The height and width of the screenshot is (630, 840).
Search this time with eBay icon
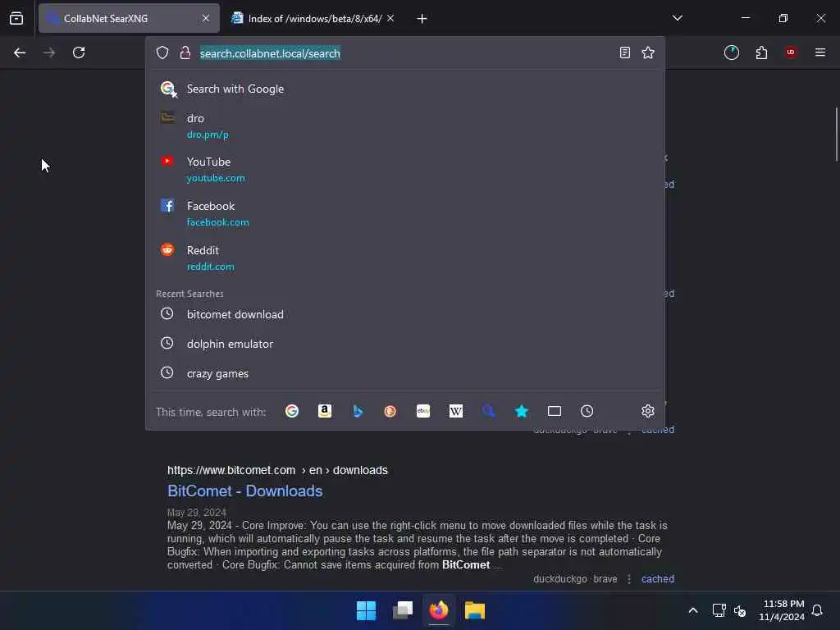[423, 412]
